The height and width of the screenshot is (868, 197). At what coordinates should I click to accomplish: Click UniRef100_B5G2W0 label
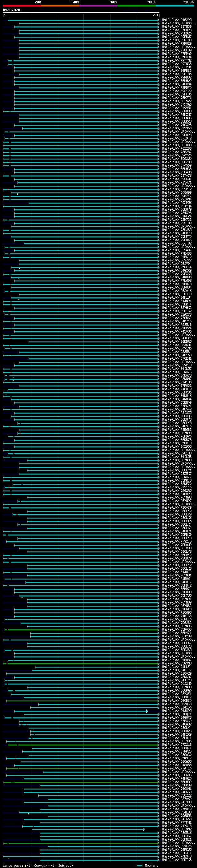[176, 158]
